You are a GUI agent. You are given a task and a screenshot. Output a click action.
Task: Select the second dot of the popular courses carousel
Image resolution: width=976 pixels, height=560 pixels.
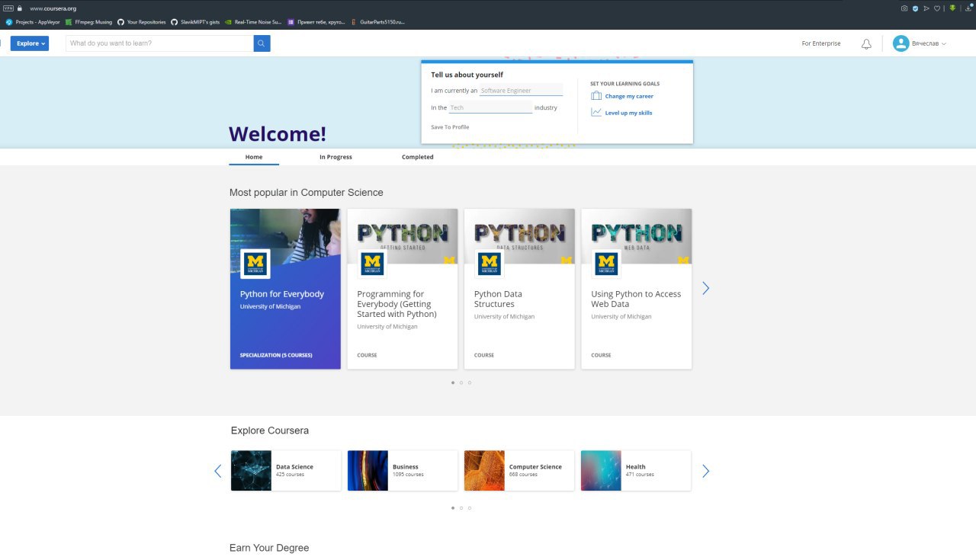point(461,382)
